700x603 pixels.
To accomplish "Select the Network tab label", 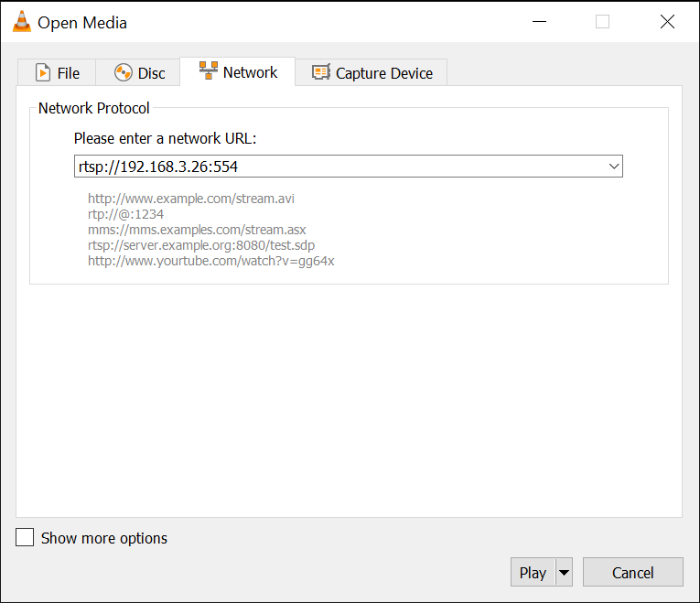I will [x=250, y=72].
